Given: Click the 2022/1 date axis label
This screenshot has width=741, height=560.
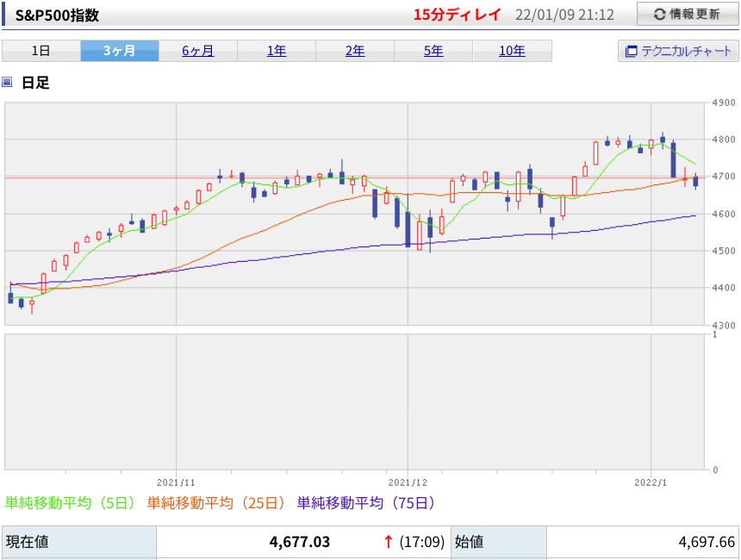Looking at the screenshot, I should pyautogui.click(x=651, y=482).
